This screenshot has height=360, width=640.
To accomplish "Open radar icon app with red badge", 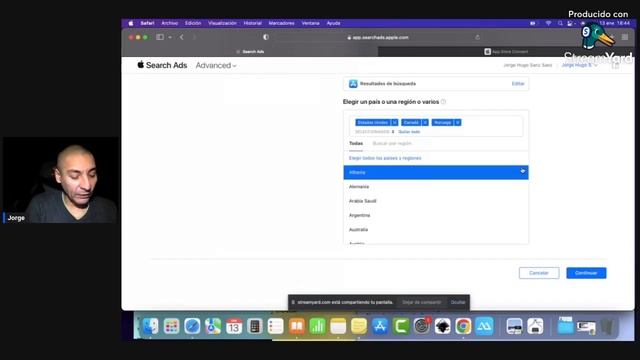I will (422, 326).
